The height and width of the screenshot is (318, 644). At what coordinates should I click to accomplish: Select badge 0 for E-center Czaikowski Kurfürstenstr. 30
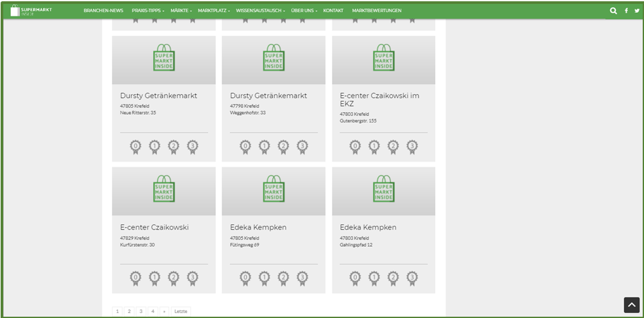(x=136, y=278)
